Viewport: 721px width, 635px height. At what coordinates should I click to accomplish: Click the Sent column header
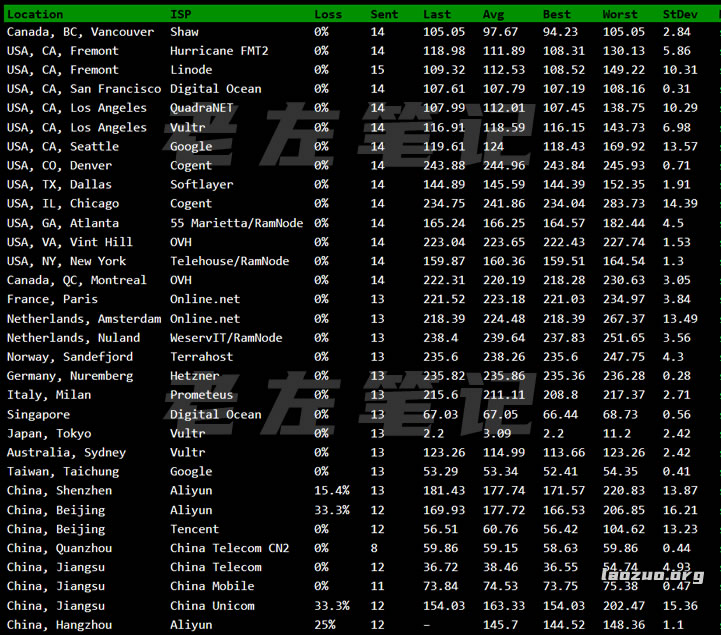point(384,14)
